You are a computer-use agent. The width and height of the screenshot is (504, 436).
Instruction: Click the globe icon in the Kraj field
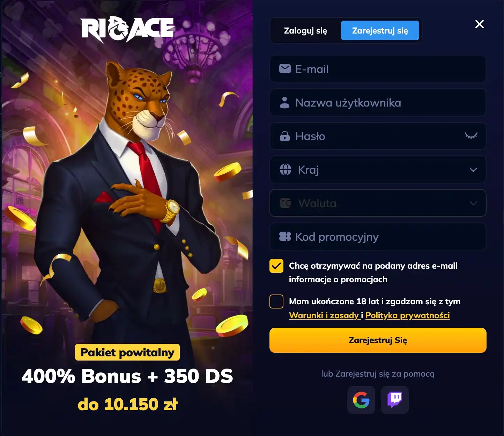(286, 169)
